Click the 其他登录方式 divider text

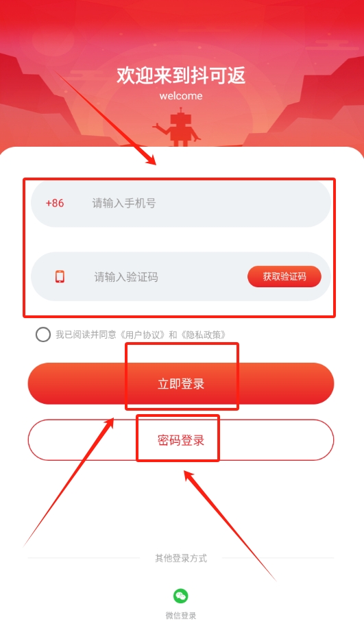coord(181,558)
